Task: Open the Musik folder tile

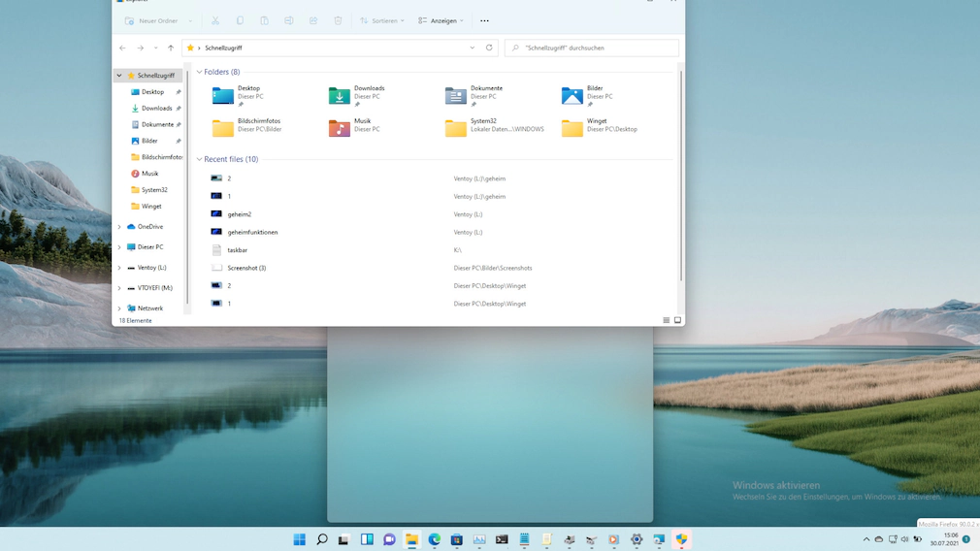Action: 356,127
